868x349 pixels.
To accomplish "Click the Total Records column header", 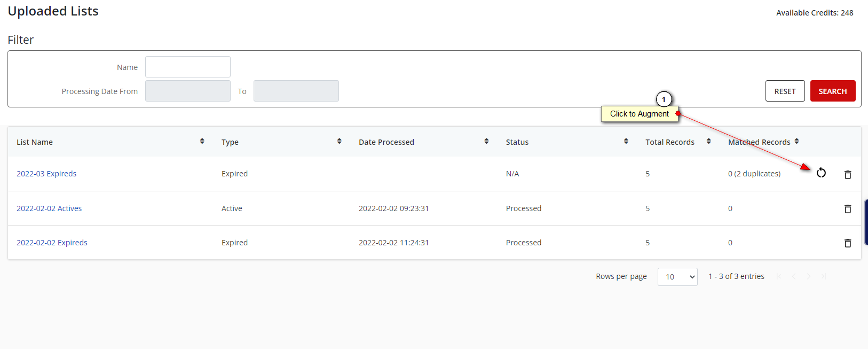I will (670, 142).
